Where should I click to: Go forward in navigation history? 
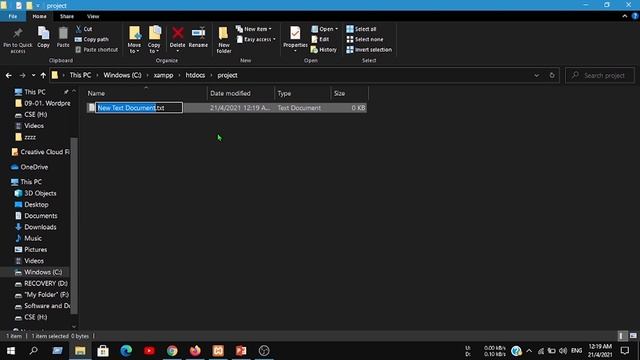[22, 76]
